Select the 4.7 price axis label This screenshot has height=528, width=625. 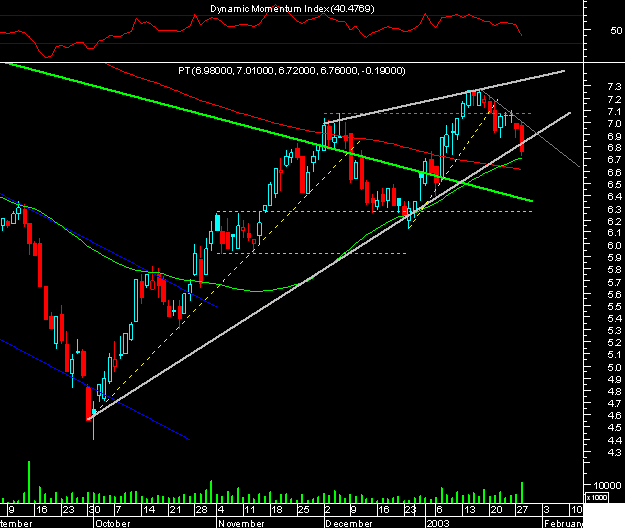614,403
